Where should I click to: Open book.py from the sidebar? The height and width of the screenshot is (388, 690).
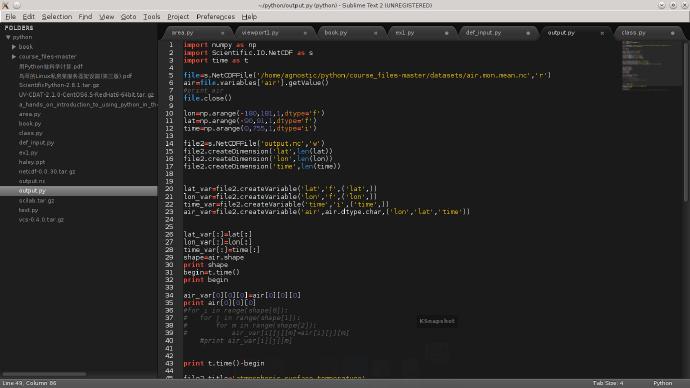click(30, 124)
